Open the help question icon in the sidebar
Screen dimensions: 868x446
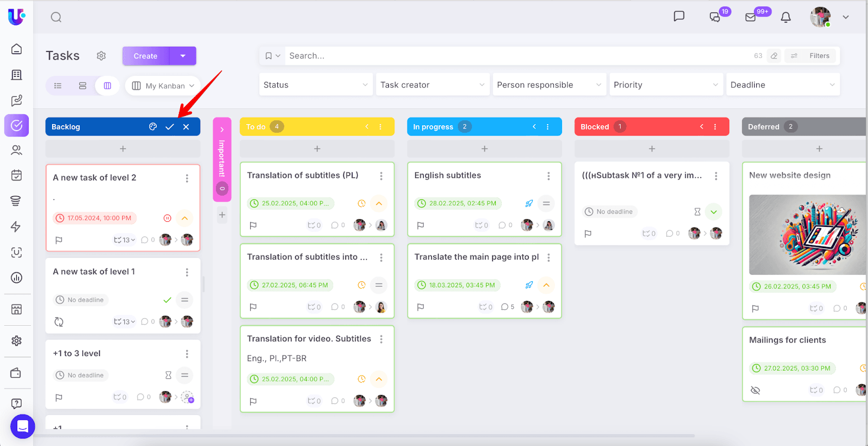(x=17, y=403)
